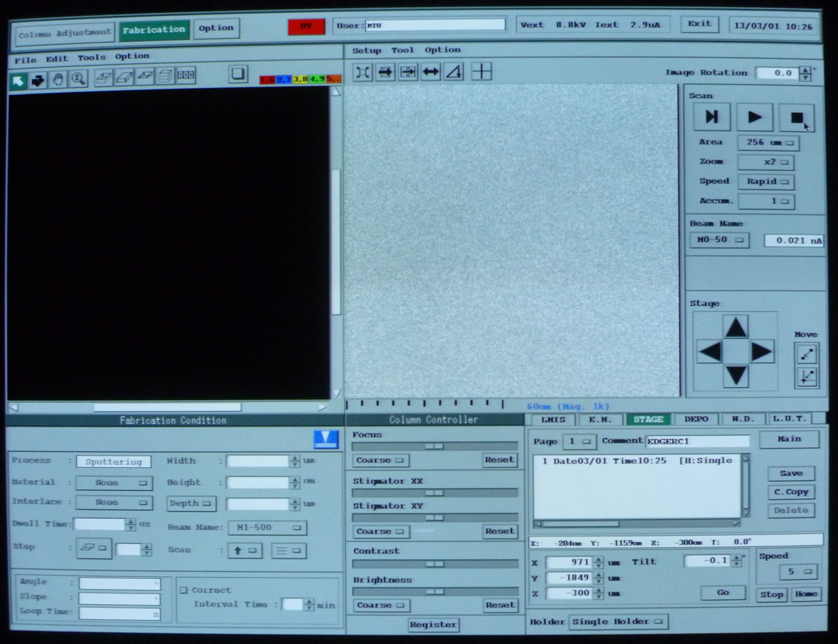Open the scan Speed Rapid dropdown
Viewport: 838px width, 644px height.
point(766,182)
